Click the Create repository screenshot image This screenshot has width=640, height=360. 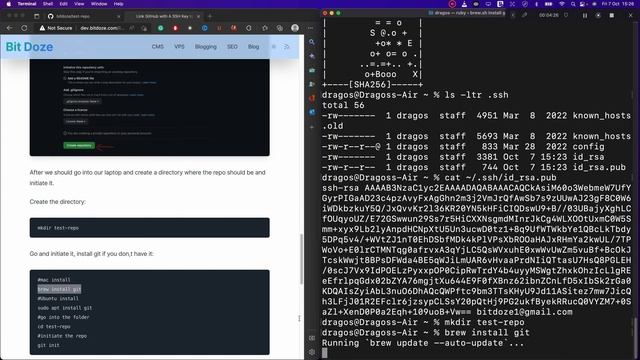click(149, 107)
